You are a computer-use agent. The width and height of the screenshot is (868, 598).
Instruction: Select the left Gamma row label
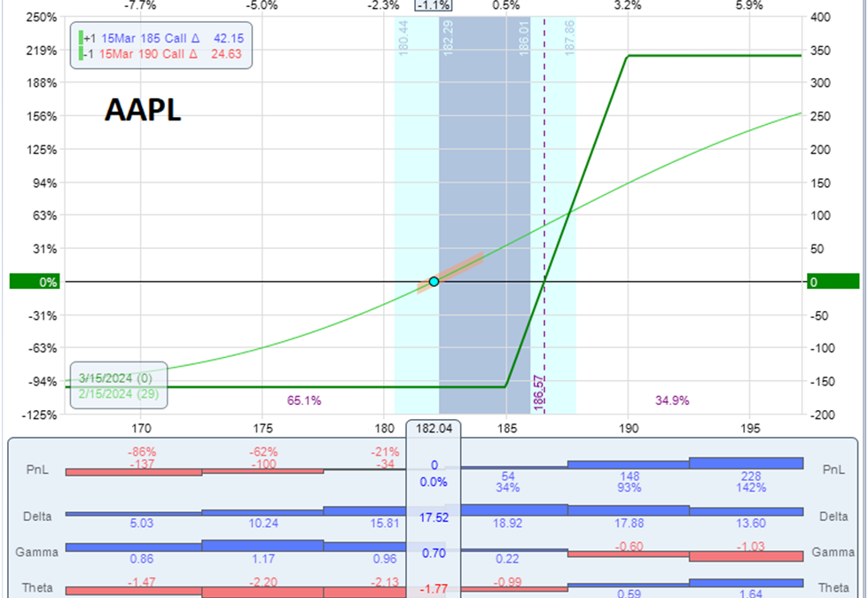pyautogui.click(x=35, y=552)
